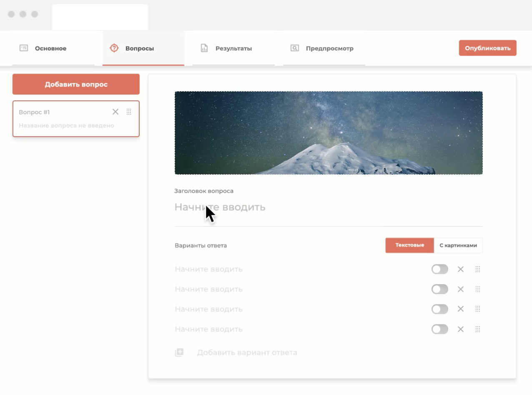Toggle the second answer's correct switch
The width and height of the screenshot is (532, 395).
click(x=439, y=289)
